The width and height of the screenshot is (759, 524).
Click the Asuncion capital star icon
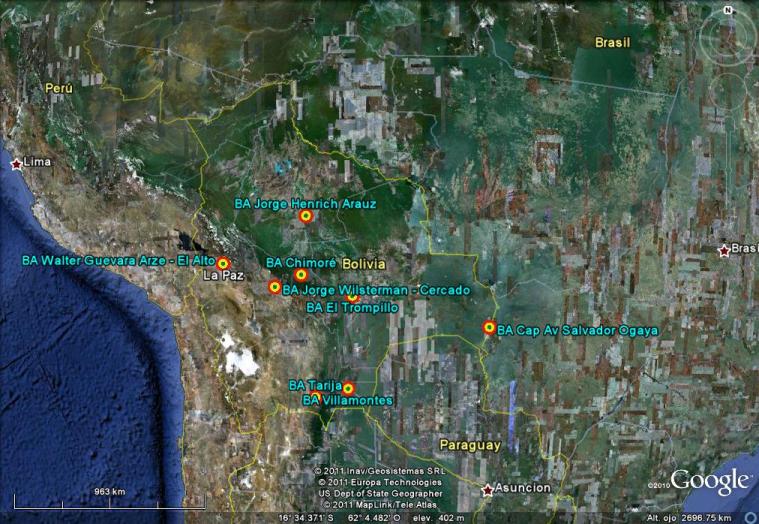[487, 490]
